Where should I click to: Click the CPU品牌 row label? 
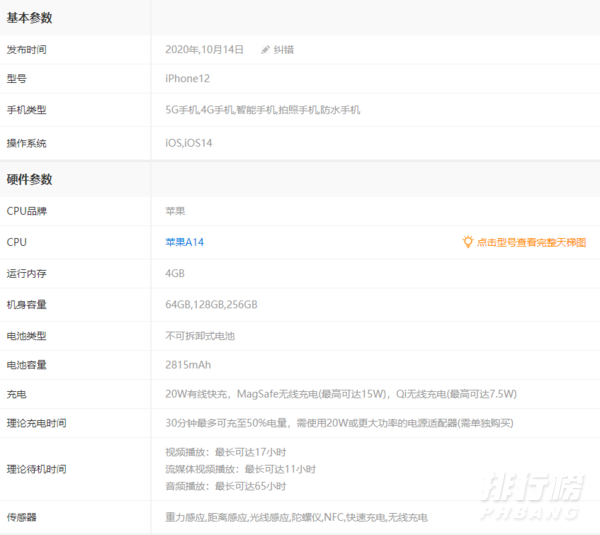click(x=26, y=211)
